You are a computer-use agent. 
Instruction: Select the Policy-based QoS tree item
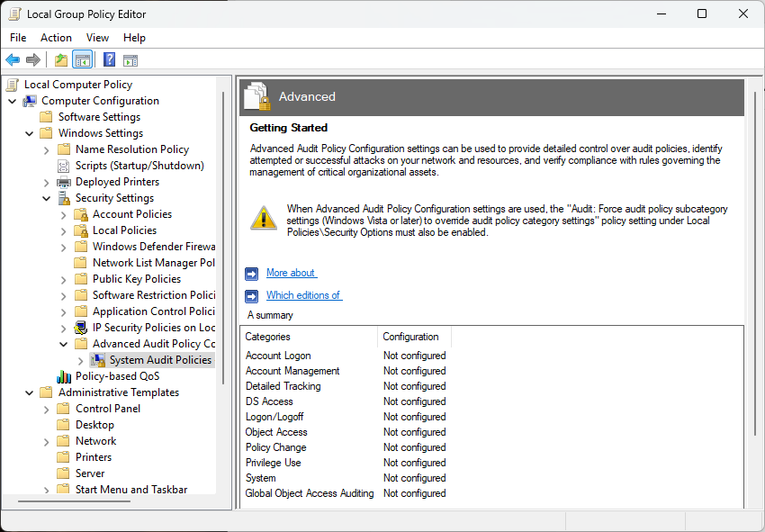(118, 375)
